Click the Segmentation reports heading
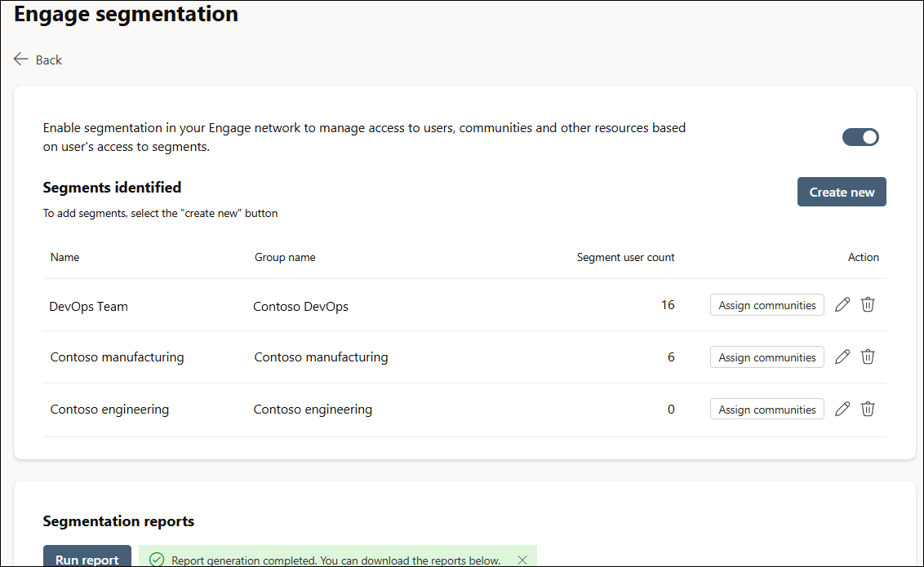Screen dimensions: 924x567 click(118, 521)
